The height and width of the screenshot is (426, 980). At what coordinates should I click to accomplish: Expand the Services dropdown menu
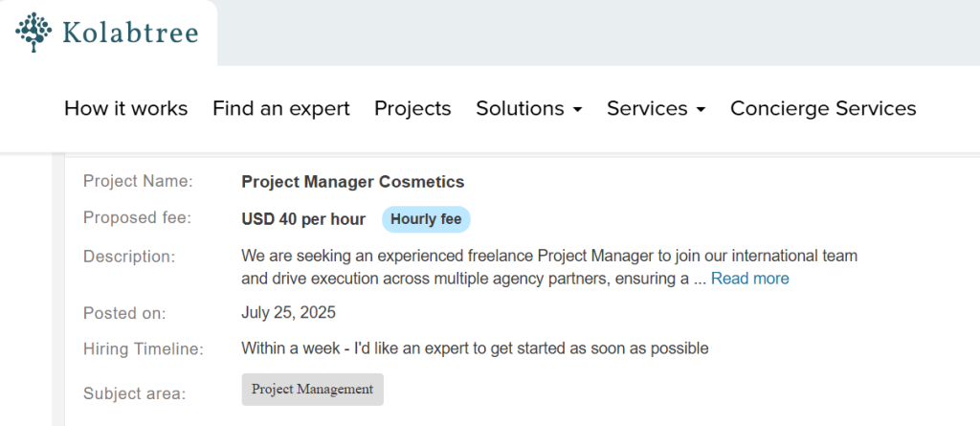[647, 108]
